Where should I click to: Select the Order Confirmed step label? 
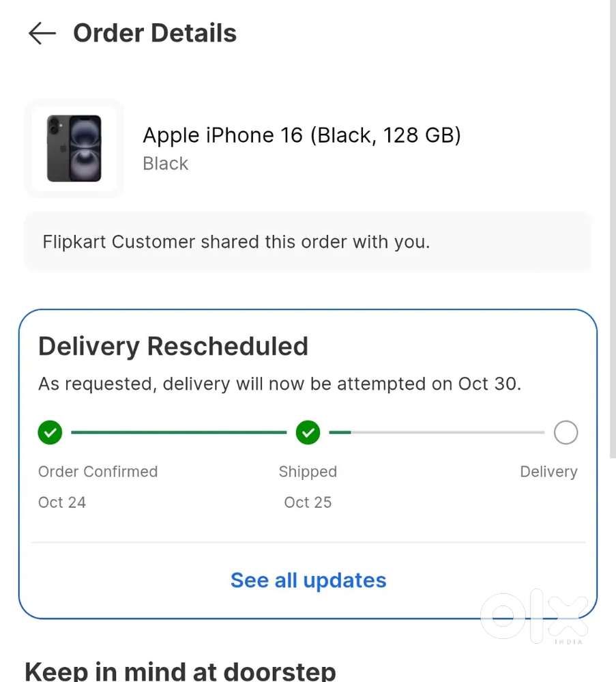click(98, 471)
